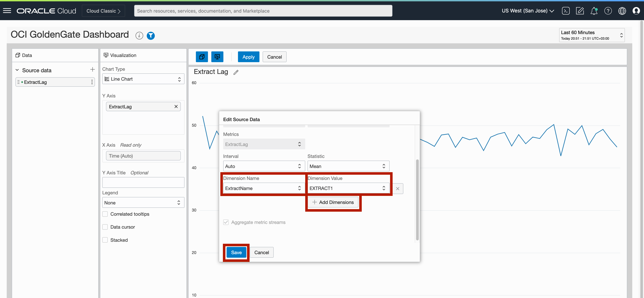The image size is (644, 298).
Task: Enable the Stacked checkbox
Action: (105, 240)
